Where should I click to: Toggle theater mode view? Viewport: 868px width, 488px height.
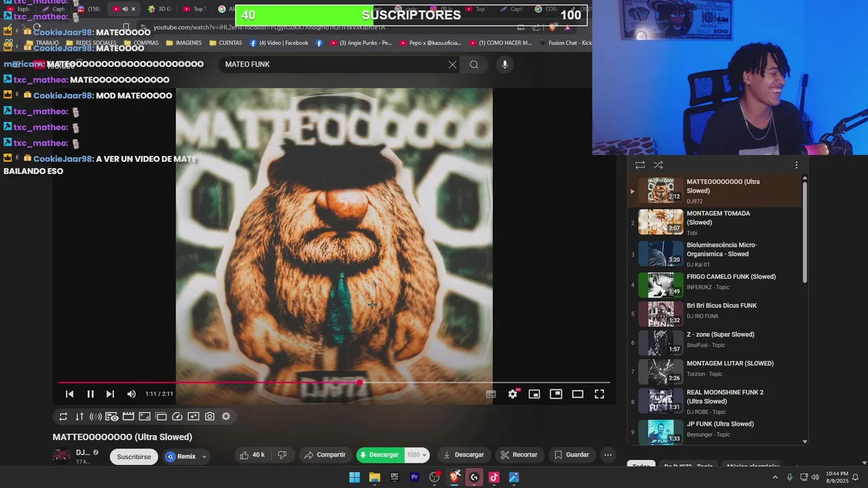point(578,394)
